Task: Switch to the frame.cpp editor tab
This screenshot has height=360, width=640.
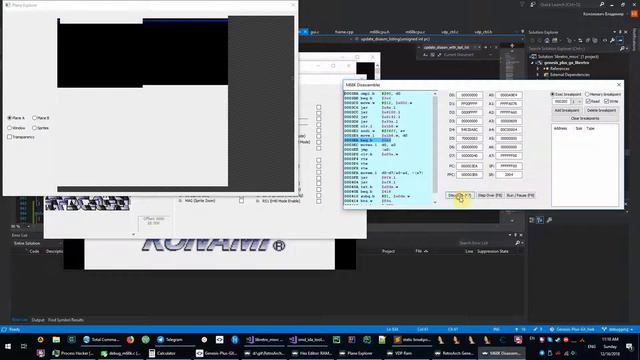Action: pos(344,32)
